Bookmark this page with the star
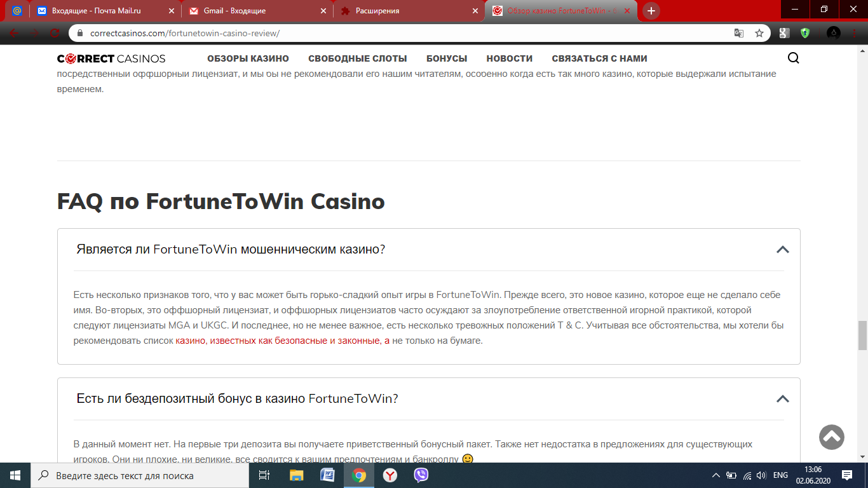 point(759,33)
